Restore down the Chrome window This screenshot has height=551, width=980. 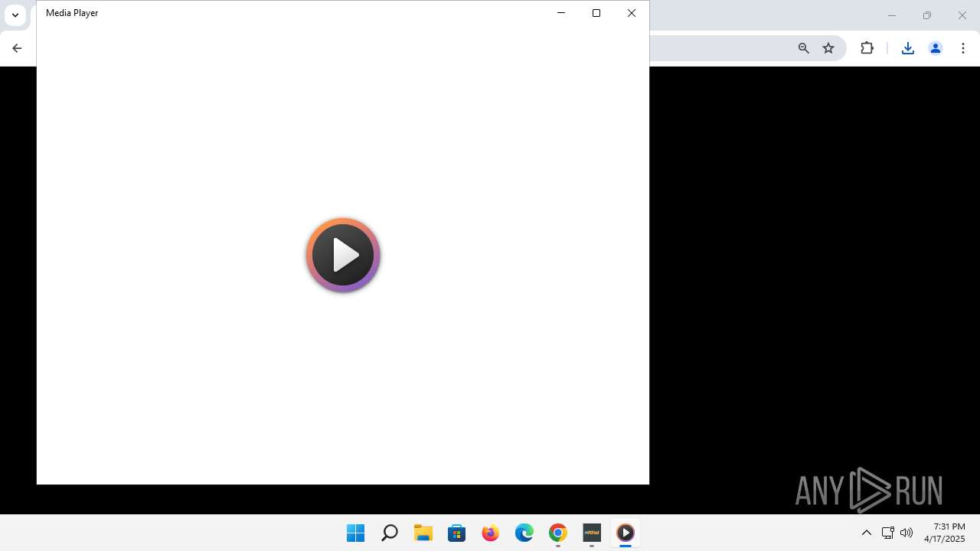(927, 15)
